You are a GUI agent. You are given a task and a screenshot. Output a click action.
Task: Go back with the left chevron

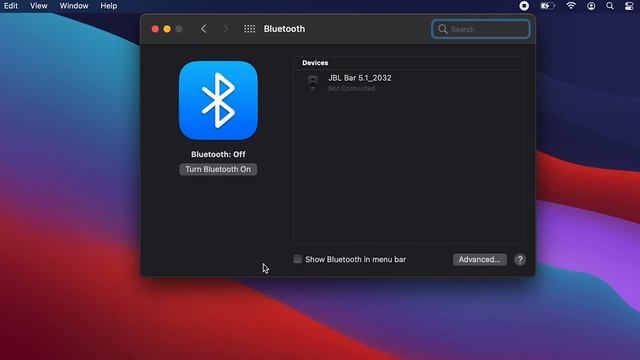tap(204, 29)
